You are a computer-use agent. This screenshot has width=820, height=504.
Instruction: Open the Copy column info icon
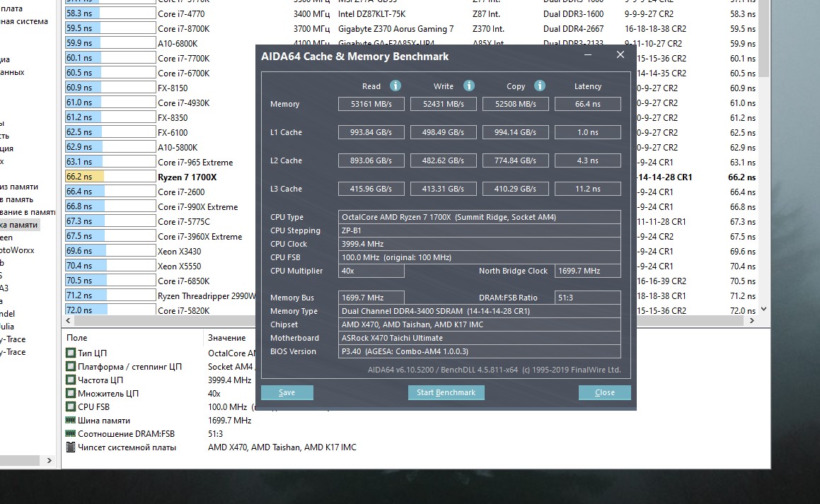coord(540,86)
